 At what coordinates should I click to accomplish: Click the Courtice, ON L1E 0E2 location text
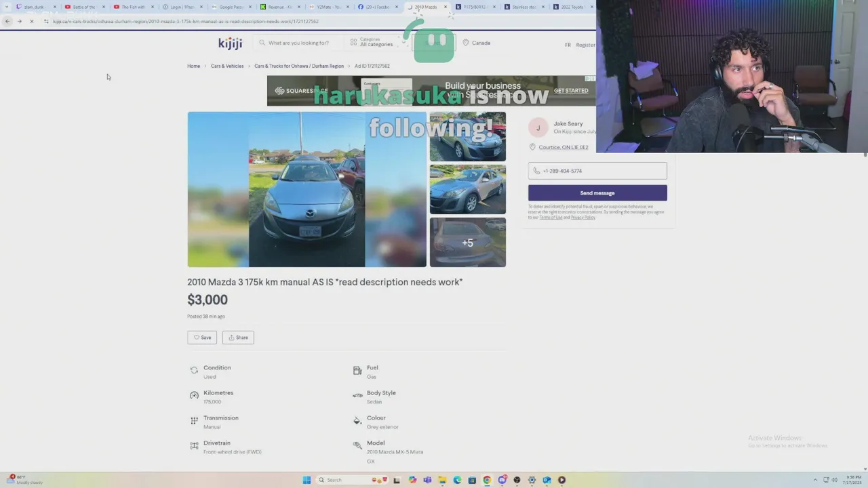click(x=564, y=147)
